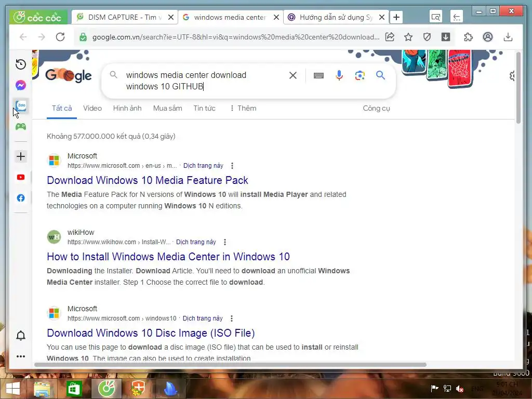Image resolution: width=532 pixels, height=399 pixels.
Task: Search by image with Google Lens
Action: click(x=360, y=75)
